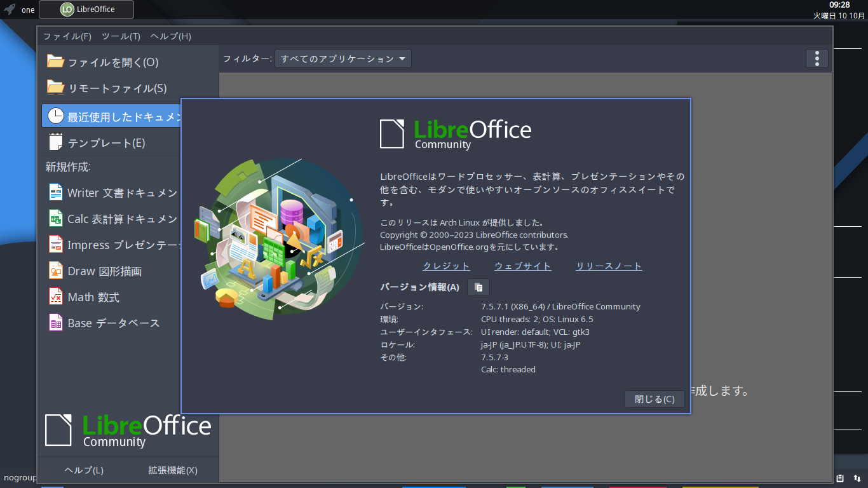The height and width of the screenshot is (488, 868).
Task: Click the 拡張機能(X) button
Action: coord(173,470)
